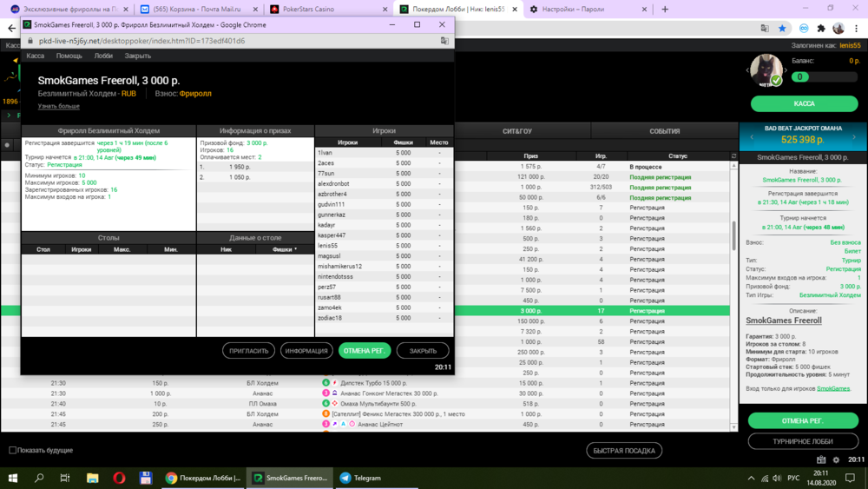
Task: Open the 'SmokGames' link in description
Action: (833, 388)
